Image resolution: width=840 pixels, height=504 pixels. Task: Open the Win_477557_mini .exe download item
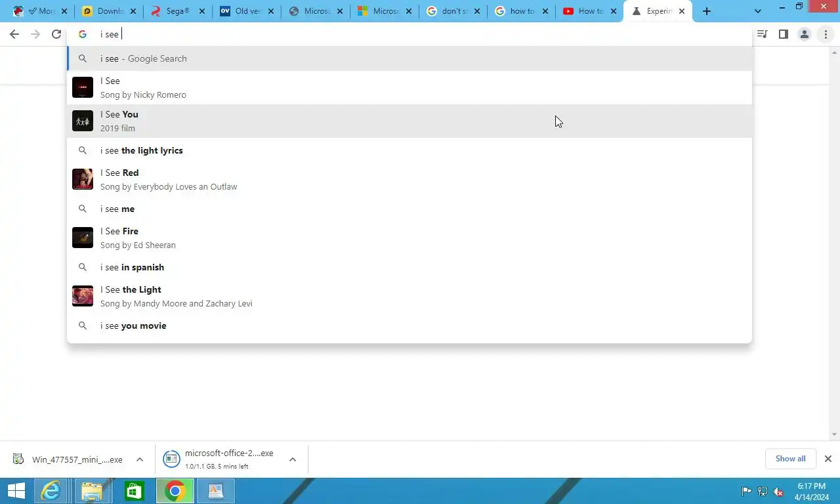coord(70,459)
